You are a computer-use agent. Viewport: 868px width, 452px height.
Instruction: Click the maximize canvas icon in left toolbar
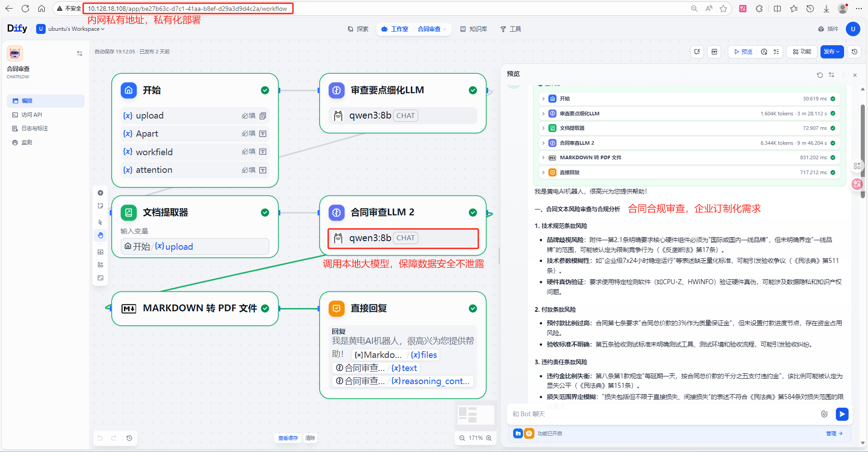100,278
